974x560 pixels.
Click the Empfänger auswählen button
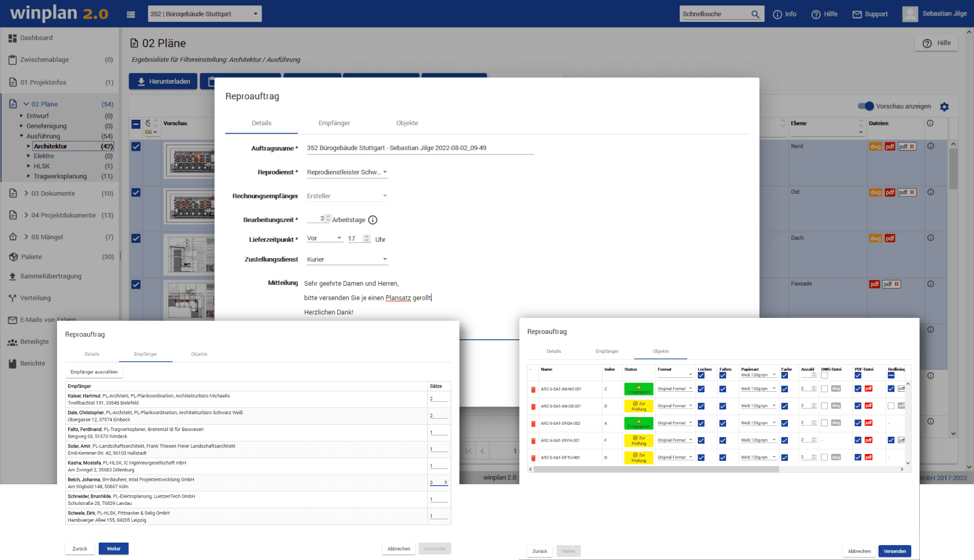tap(94, 372)
